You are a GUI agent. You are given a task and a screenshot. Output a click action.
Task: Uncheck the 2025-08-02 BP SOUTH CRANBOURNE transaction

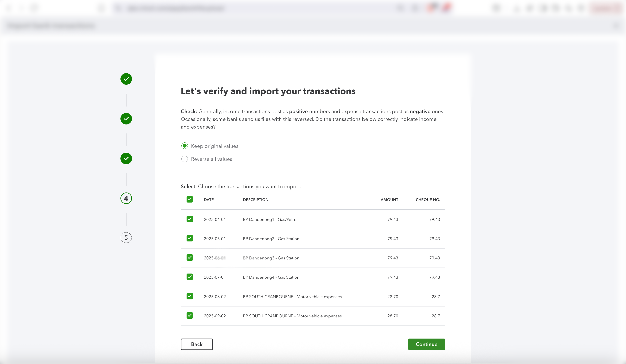[190, 296]
